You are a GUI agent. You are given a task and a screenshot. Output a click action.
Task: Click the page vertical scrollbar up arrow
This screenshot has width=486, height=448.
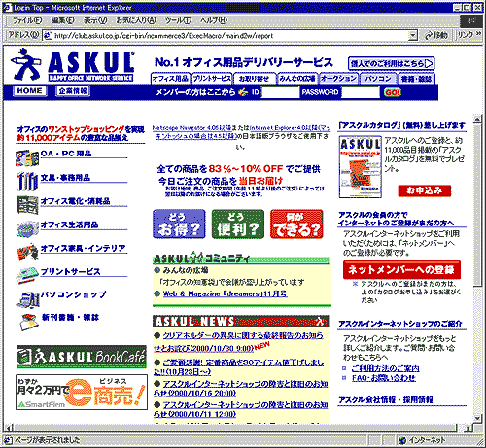pos(476,119)
